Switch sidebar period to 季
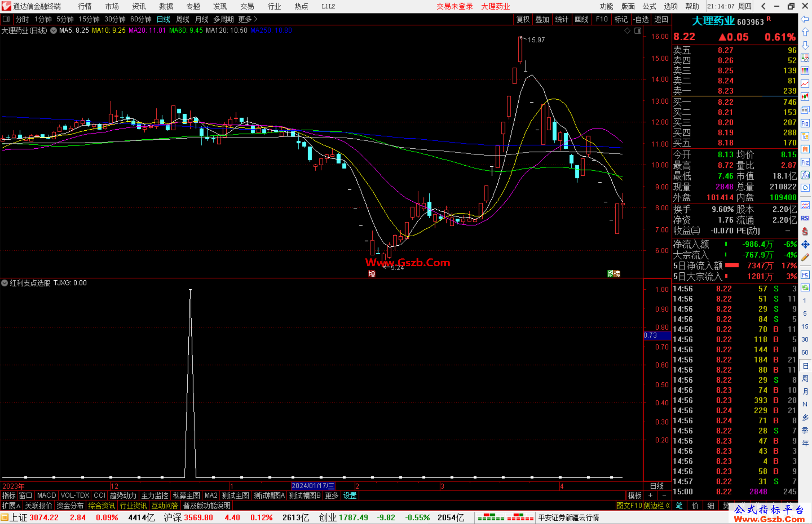 tap(805, 430)
